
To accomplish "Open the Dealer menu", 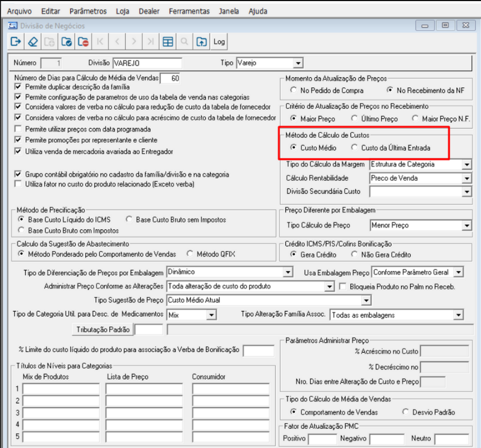I will pos(149,11).
